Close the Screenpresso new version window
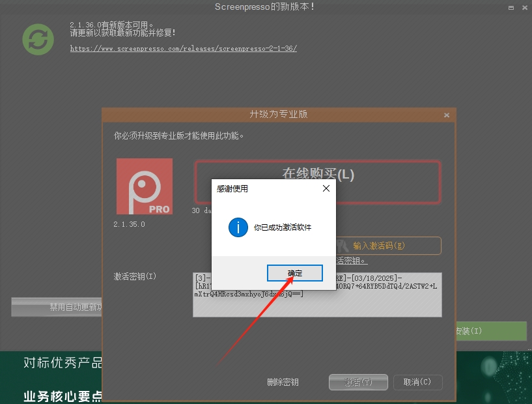Image resolution: width=532 pixels, height=404 pixels. [x=525, y=7]
